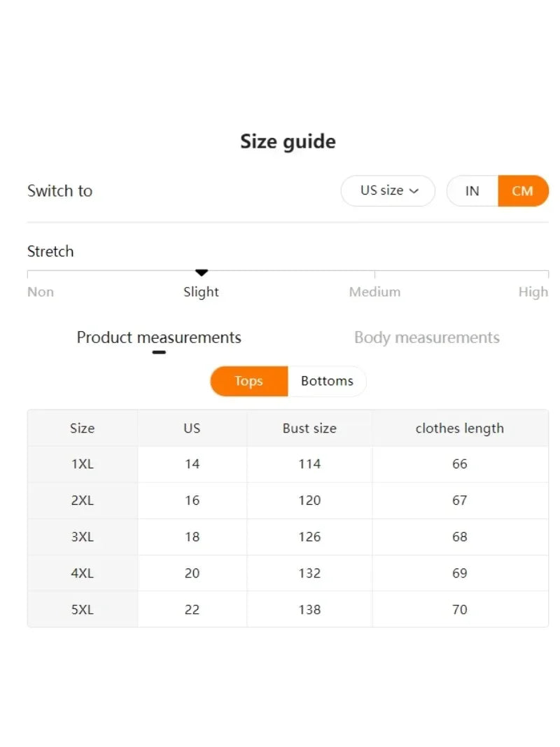Open the US size dropdown
Image resolution: width=560 pixels, height=747 pixels.
point(387,190)
